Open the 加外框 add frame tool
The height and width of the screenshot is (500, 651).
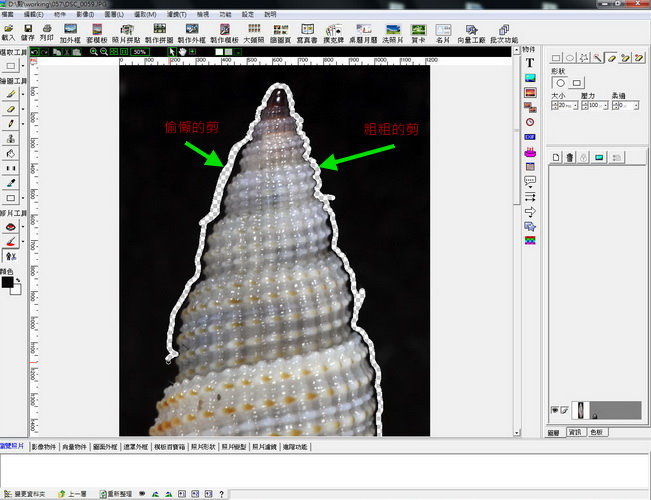70,31
